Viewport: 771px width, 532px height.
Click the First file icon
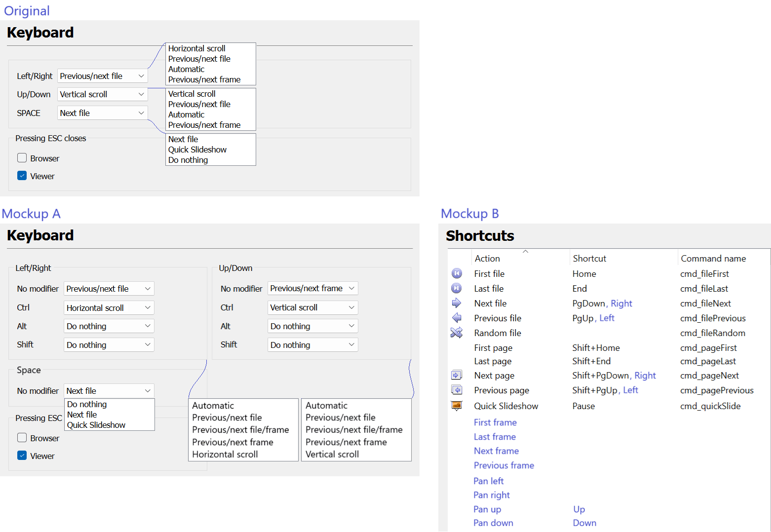coord(457,273)
